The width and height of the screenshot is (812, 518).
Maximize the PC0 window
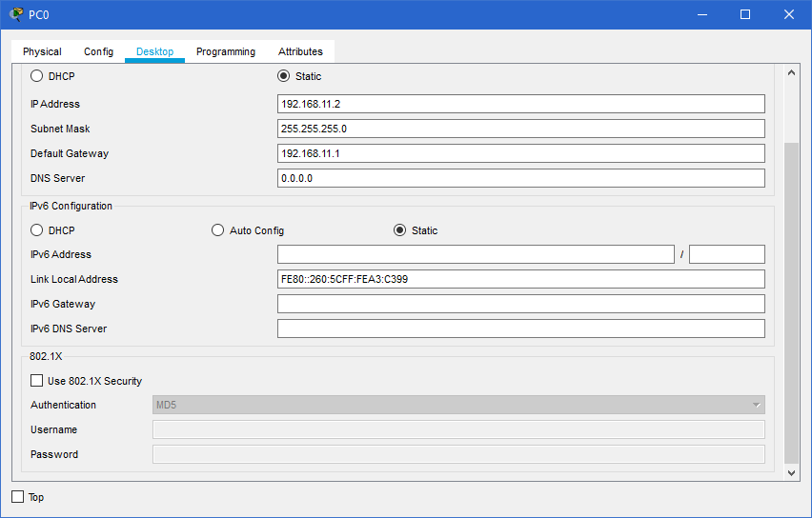tap(745, 14)
